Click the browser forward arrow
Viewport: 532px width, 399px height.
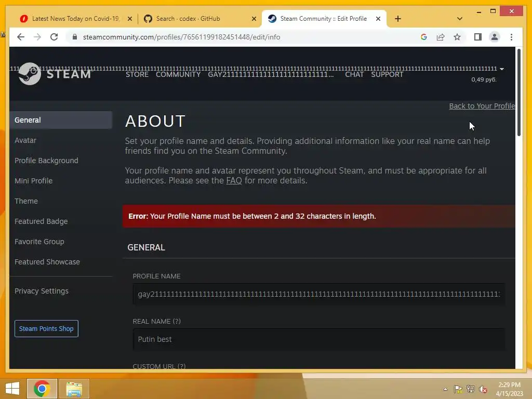37,37
